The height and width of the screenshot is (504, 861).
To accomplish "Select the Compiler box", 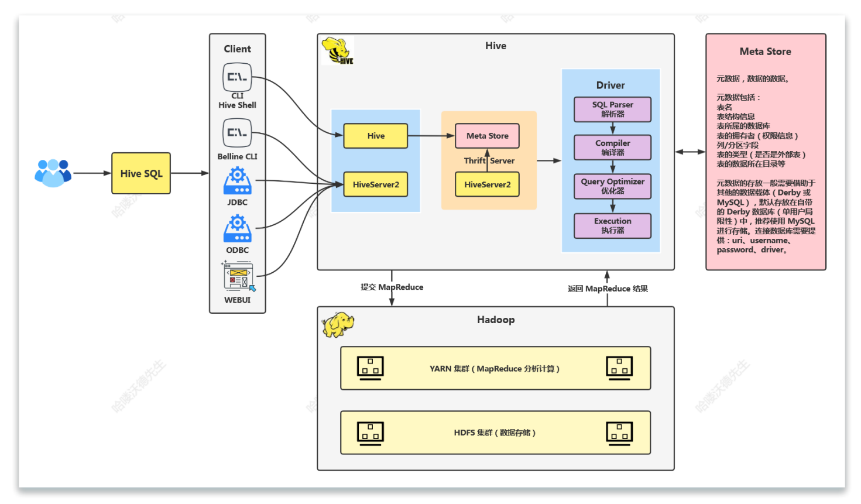I will [613, 148].
